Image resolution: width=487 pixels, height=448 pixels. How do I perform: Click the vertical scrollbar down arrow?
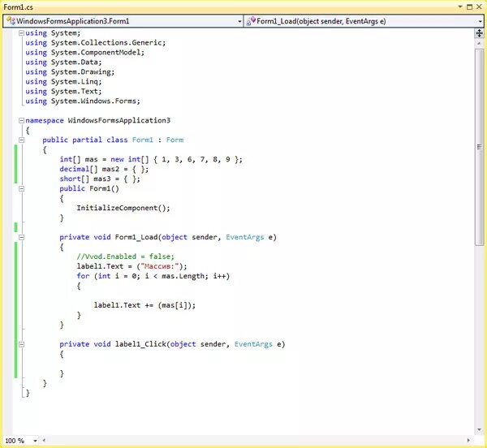coord(479,429)
